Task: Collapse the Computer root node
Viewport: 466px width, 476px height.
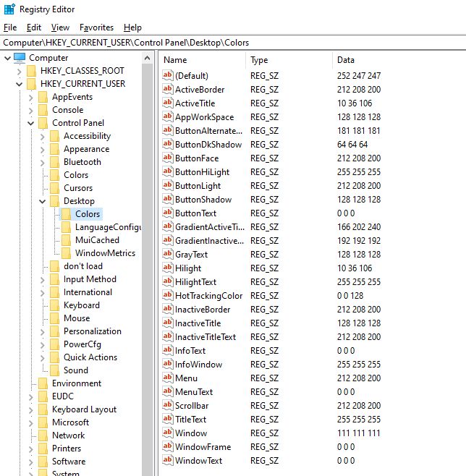Action: click(7, 58)
